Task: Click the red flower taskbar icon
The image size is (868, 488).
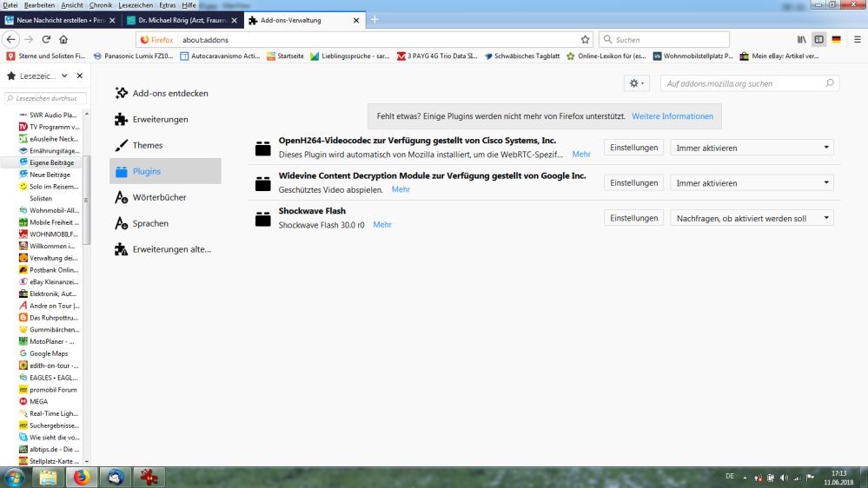Action: (149, 477)
